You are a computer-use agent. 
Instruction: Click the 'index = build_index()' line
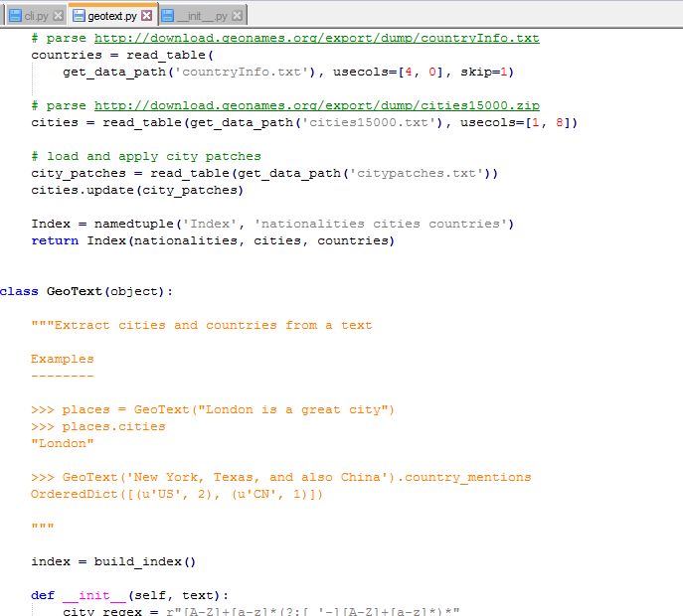[113, 561]
